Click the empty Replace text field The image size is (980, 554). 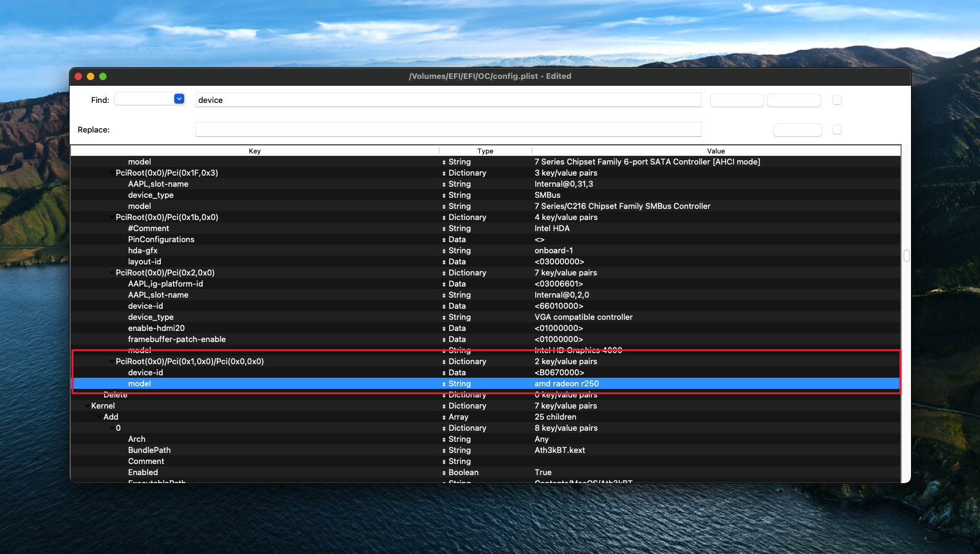pos(448,129)
